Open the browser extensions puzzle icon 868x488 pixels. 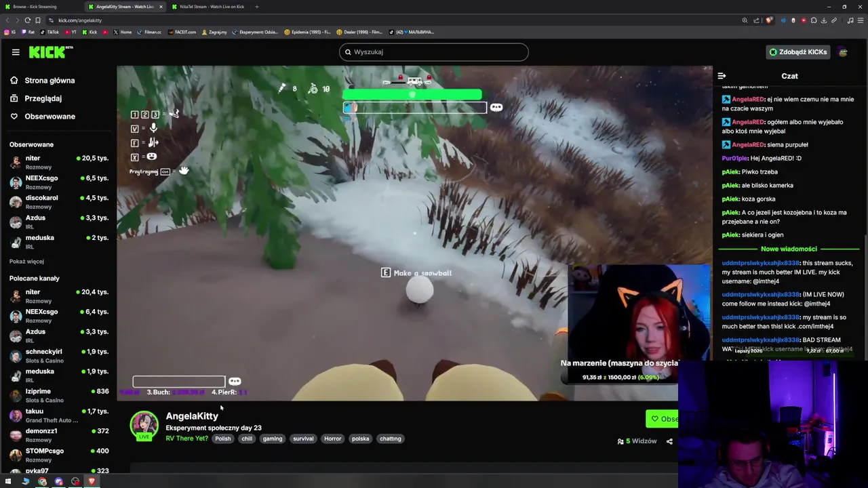click(814, 20)
